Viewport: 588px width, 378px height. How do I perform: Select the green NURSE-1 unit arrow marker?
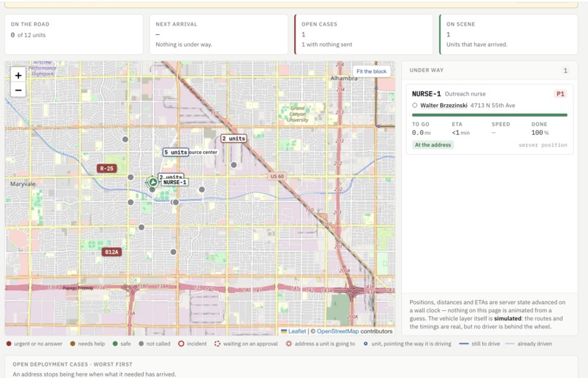(152, 182)
